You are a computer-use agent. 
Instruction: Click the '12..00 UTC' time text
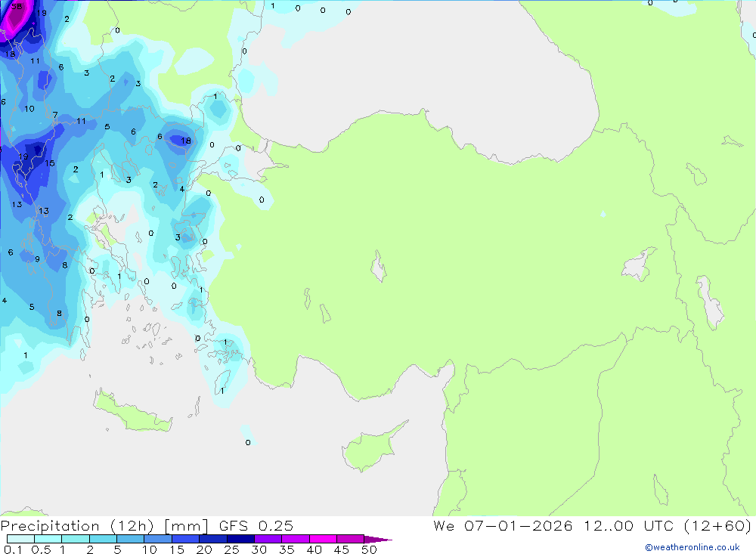coord(629,526)
